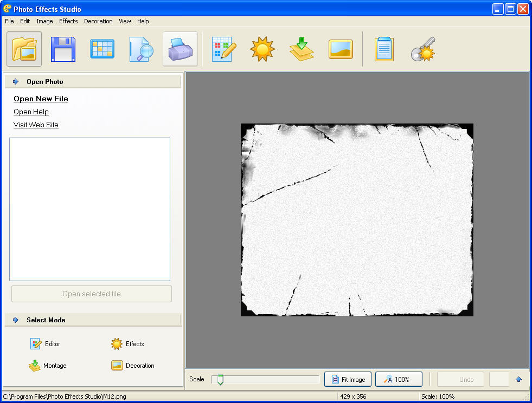The width and height of the screenshot is (532, 403).
Task: Open Decoration mode using the picture toolbar icon
Action: pyautogui.click(x=341, y=49)
